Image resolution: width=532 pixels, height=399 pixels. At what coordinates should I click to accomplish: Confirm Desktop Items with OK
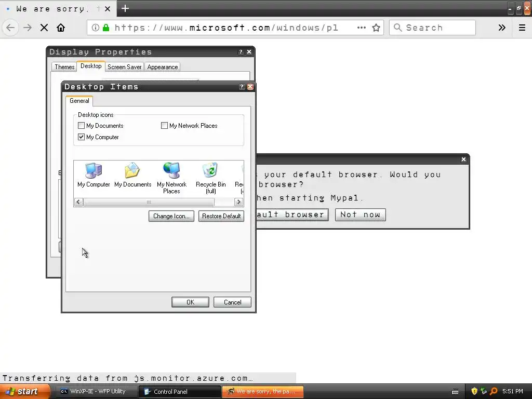pos(190,302)
